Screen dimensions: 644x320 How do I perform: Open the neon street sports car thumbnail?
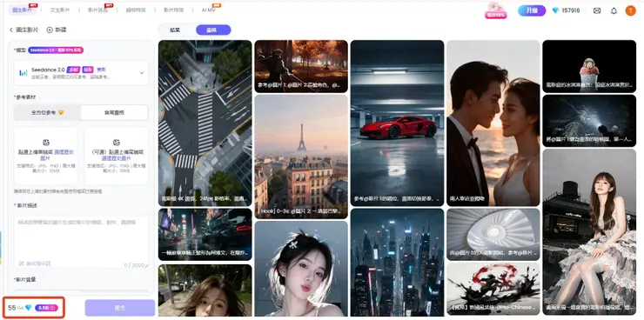coord(205,234)
